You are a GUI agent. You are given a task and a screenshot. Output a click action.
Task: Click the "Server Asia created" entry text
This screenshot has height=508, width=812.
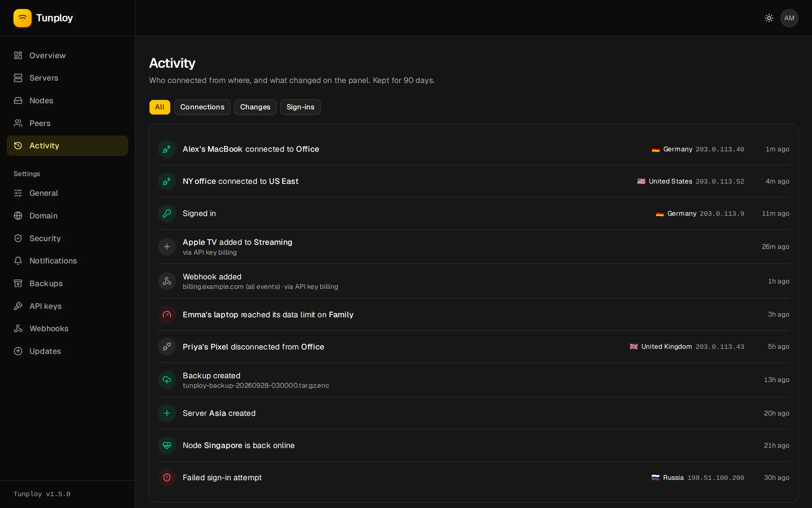click(219, 413)
